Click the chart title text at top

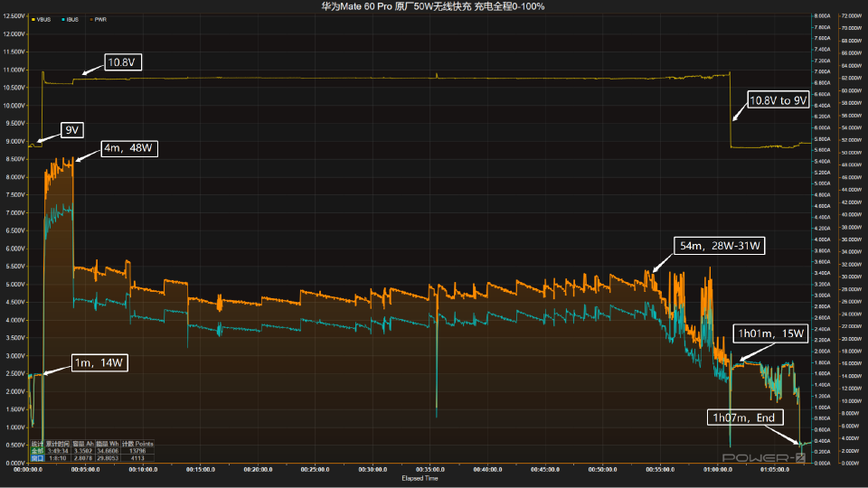[433, 6]
